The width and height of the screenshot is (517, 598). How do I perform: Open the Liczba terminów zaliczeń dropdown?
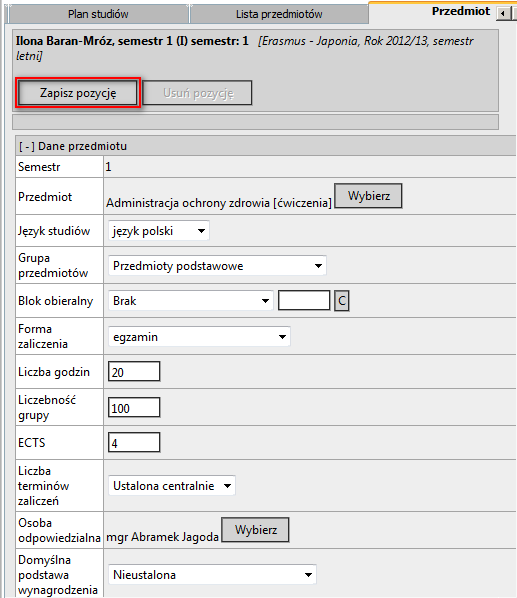(172, 485)
